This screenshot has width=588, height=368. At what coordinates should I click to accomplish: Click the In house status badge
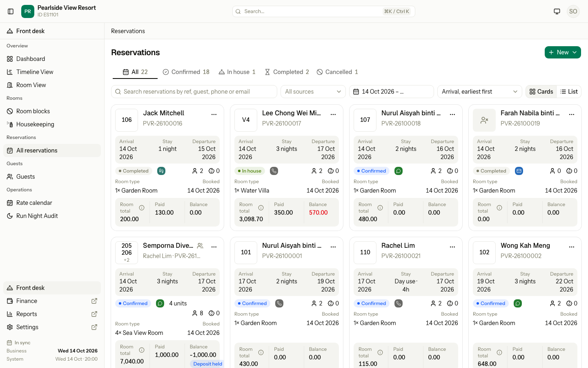coord(250,171)
